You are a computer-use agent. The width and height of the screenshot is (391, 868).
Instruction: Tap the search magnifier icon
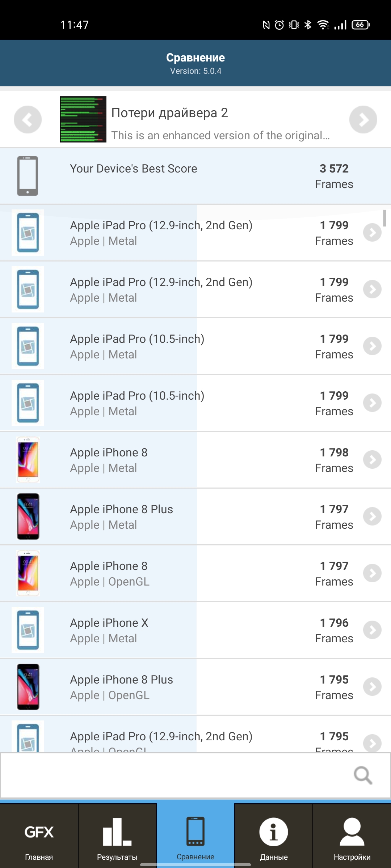tap(363, 775)
